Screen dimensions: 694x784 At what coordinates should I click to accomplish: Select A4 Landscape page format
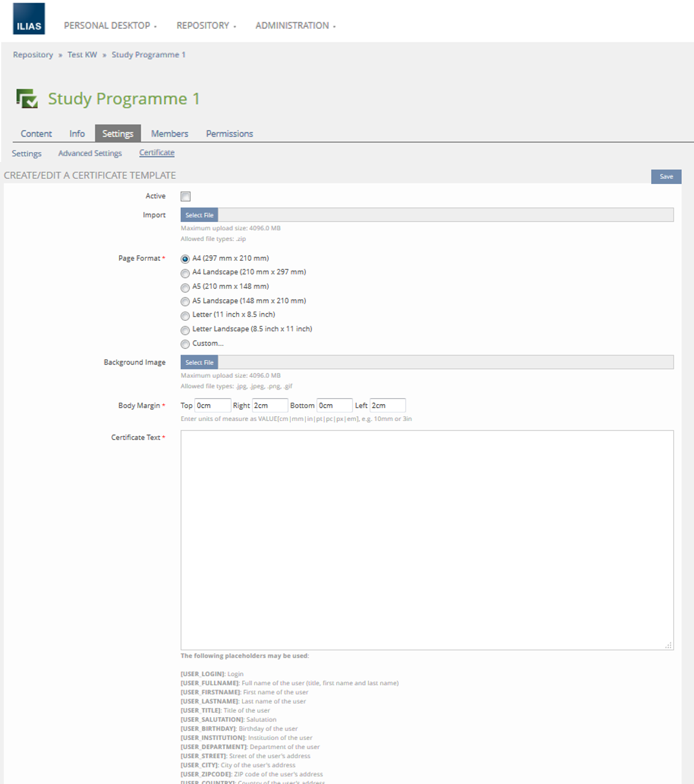(x=185, y=273)
